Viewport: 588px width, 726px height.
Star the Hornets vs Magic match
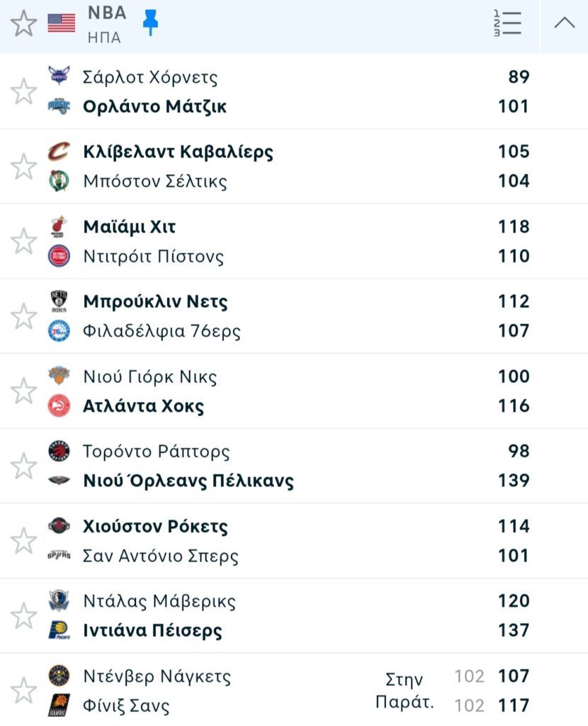(23, 91)
